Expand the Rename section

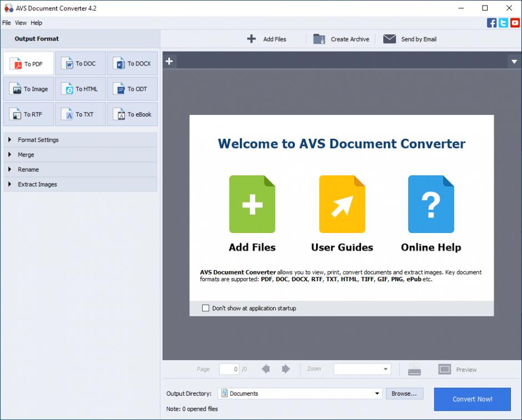click(80, 169)
